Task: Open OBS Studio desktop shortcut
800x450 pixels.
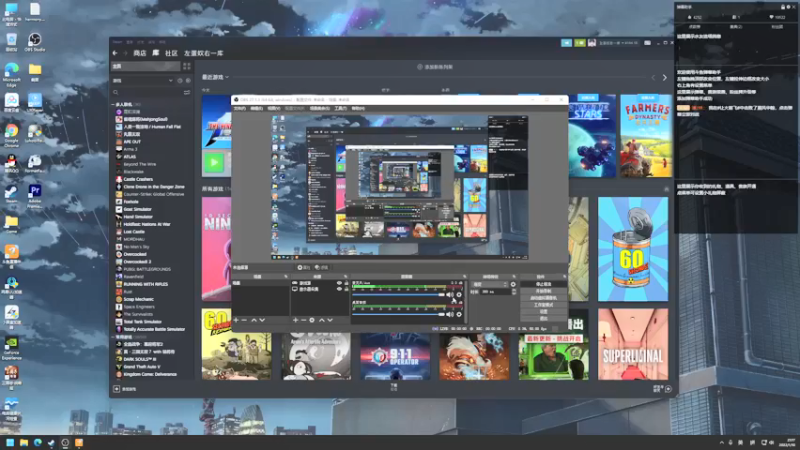Action: click(35, 42)
